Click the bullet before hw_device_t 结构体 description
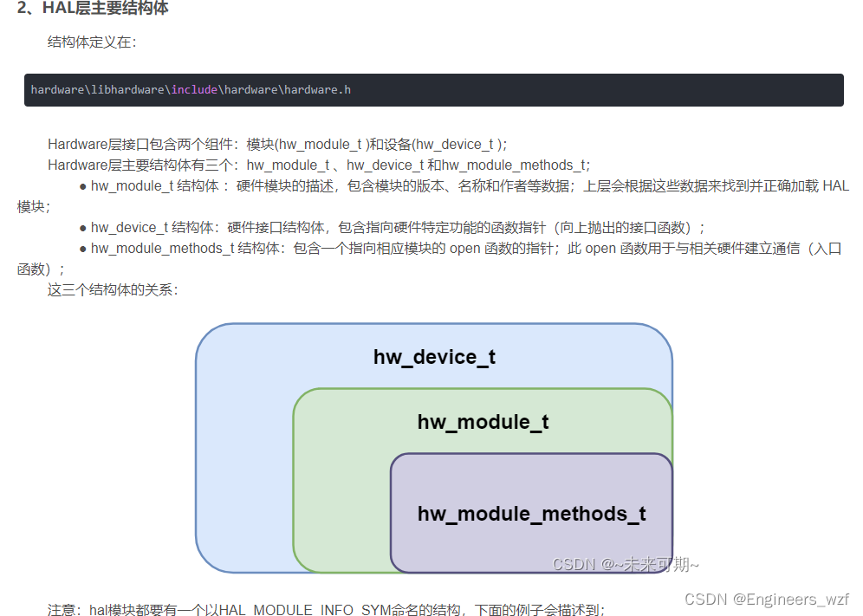The height and width of the screenshot is (616, 863). click(84, 227)
